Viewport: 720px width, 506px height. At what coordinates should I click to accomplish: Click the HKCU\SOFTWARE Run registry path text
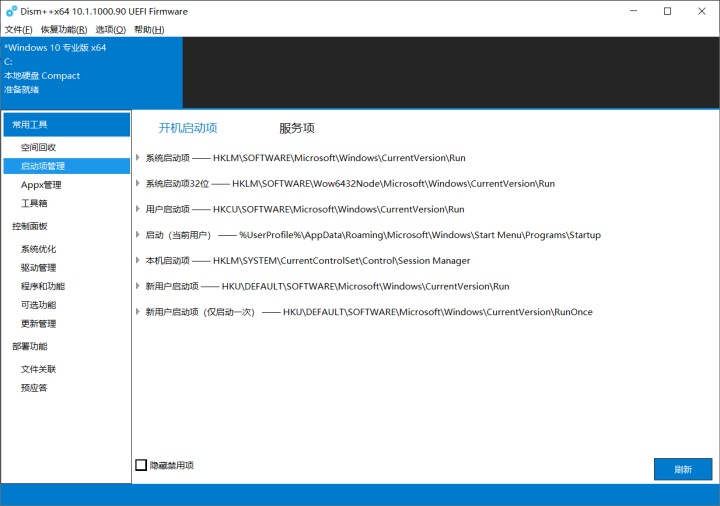(x=338, y=209)
